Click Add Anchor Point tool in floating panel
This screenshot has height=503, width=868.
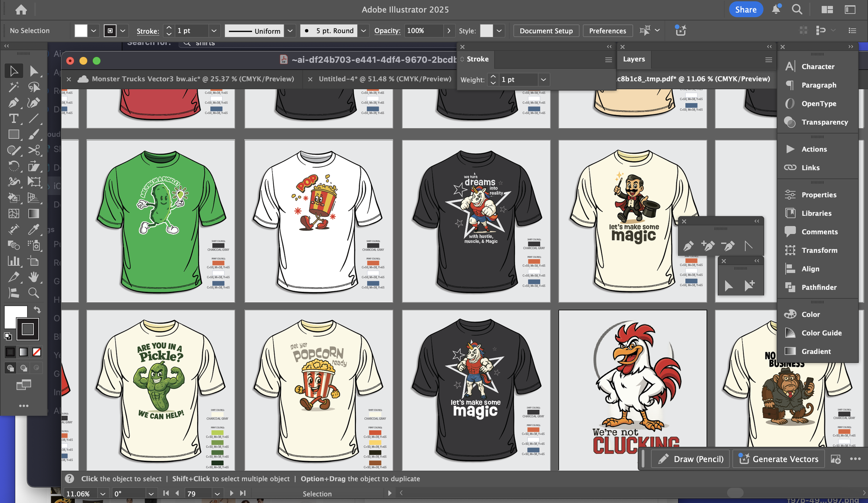click(x=708, y=246)
